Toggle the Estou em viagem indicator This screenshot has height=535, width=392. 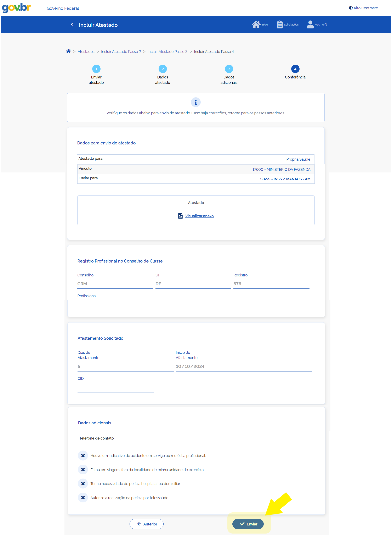click(83, 469)
